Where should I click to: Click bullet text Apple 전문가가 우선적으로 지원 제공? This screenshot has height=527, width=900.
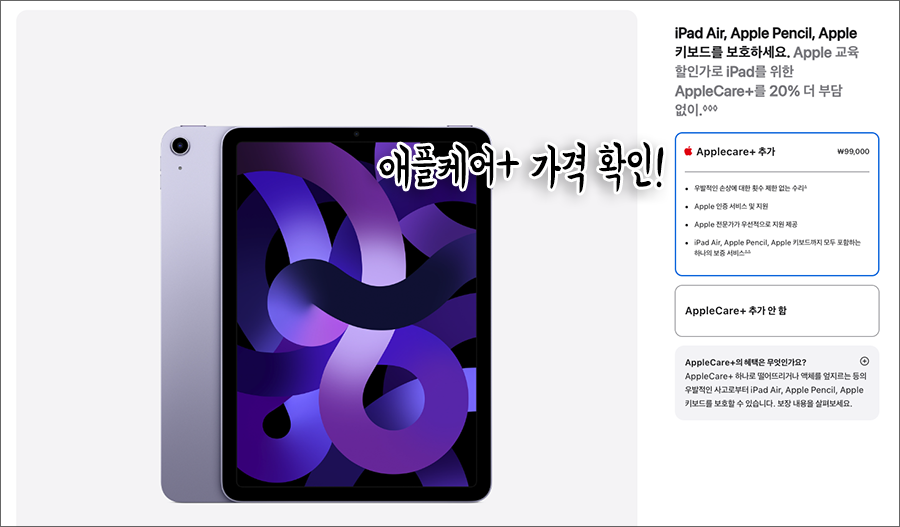[746, 224]
